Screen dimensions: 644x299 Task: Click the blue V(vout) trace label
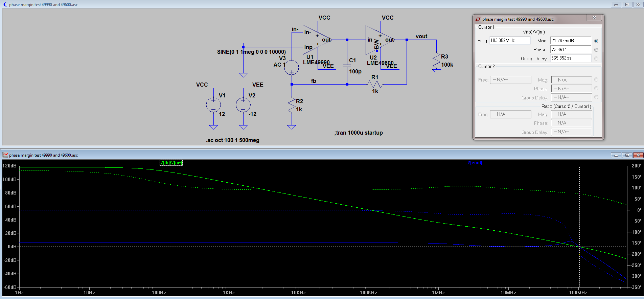coord(475,163)
